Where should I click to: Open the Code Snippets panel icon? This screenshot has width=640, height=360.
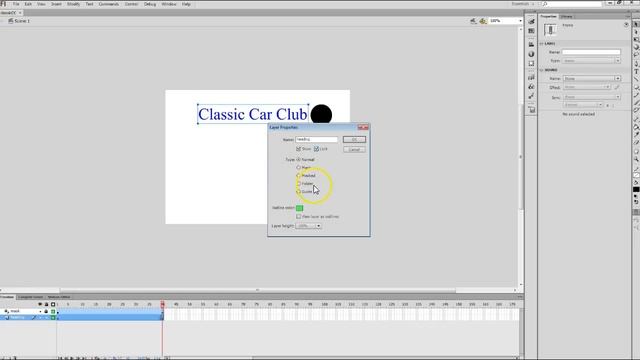point(531,77)
